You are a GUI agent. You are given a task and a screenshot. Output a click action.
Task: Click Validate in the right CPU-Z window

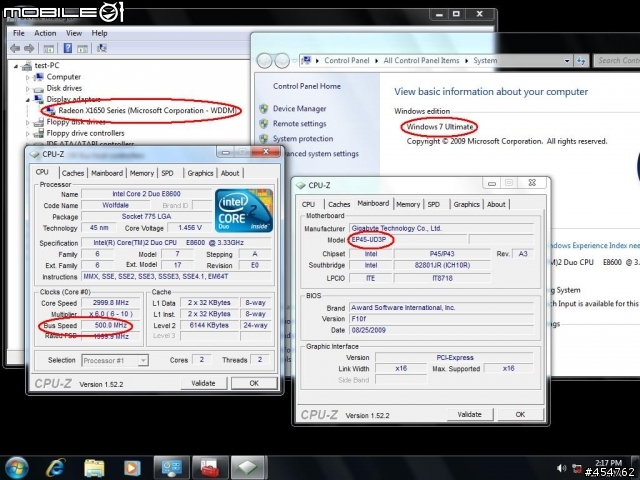(x=469, y=414)
